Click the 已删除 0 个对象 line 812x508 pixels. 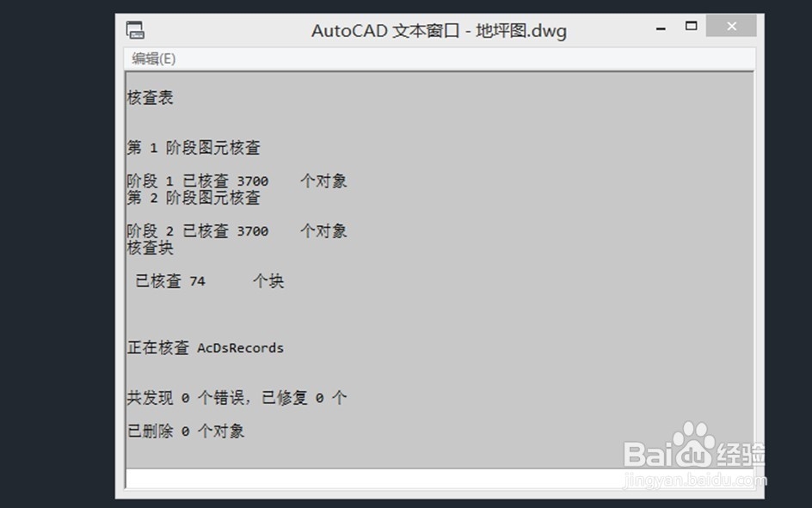[186, 431]
